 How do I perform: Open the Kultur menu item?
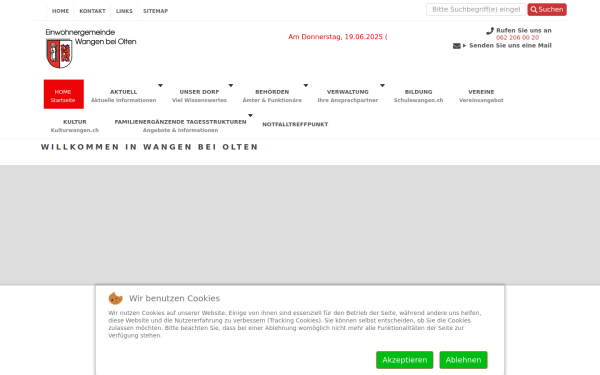pos(75,126)
